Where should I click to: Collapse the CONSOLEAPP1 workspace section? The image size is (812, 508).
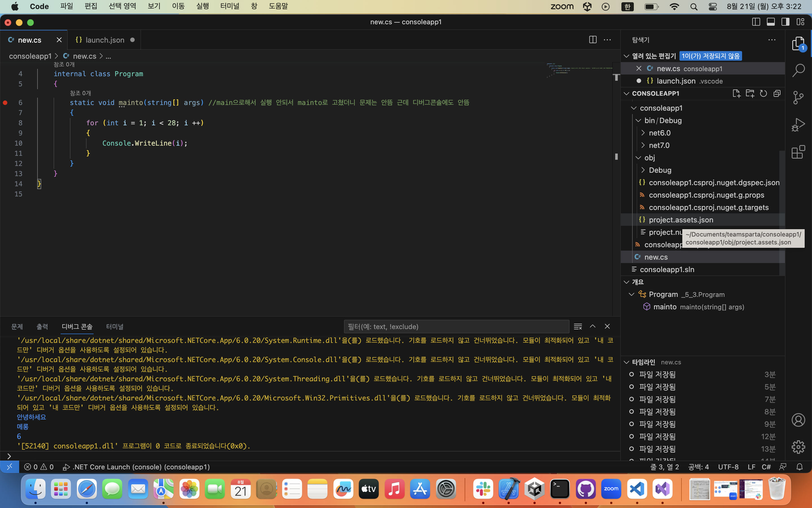point(626,93)
